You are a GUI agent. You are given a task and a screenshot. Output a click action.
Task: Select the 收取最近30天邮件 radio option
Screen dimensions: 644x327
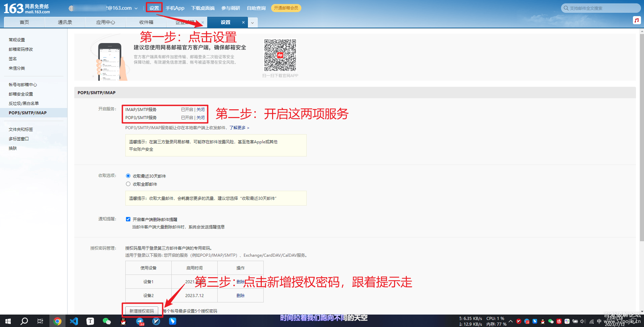click(128, 176)
